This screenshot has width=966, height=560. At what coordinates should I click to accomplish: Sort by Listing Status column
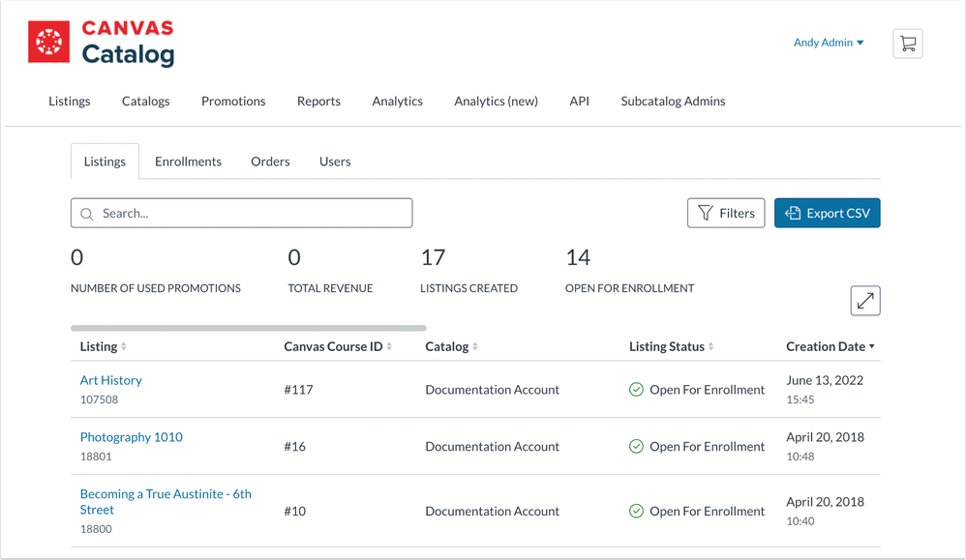pos(671,346)
